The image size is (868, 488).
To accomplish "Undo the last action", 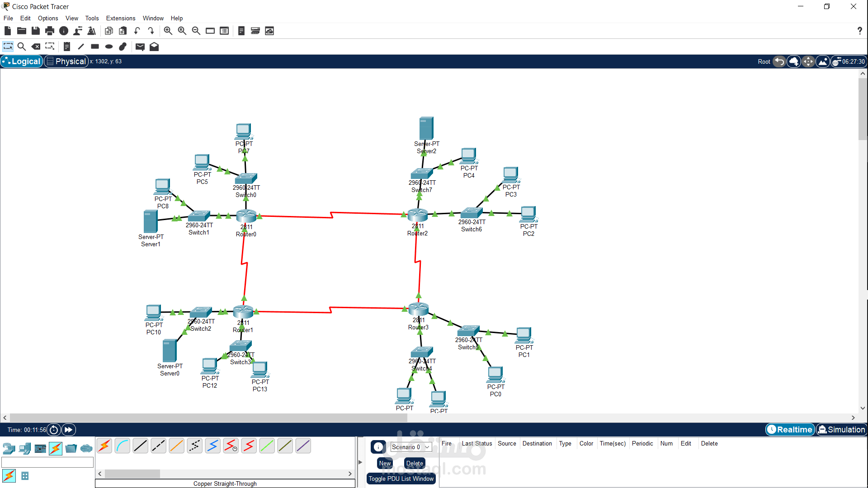I will [x=137, y=31].
